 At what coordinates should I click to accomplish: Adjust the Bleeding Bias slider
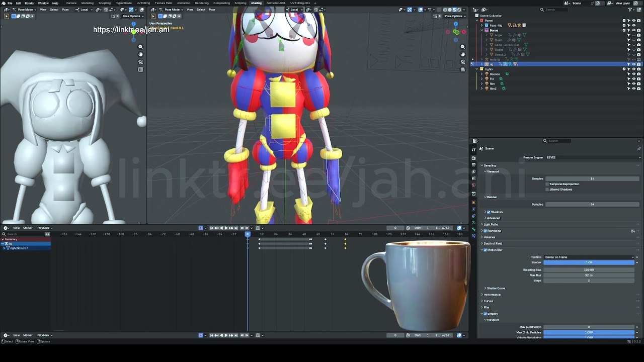click(589, 270)
